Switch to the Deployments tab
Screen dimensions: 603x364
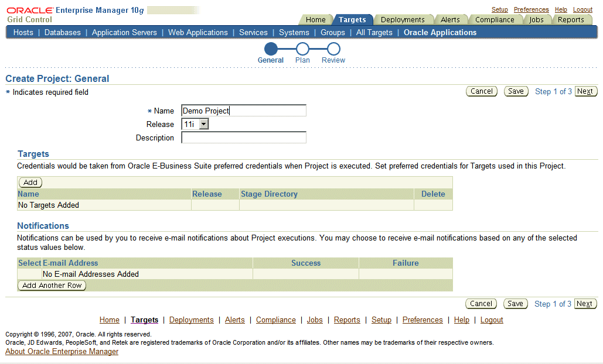tap(404, 19)
